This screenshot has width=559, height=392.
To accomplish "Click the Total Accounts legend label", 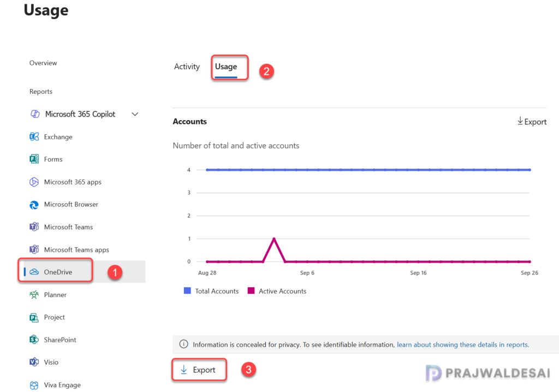I will (217, 291).
